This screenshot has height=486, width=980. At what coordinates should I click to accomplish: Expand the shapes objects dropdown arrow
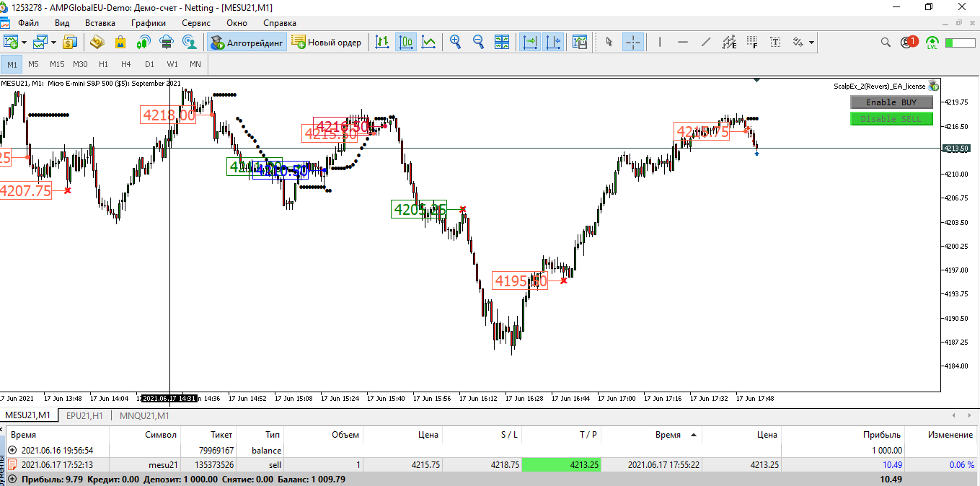[812, 43]
